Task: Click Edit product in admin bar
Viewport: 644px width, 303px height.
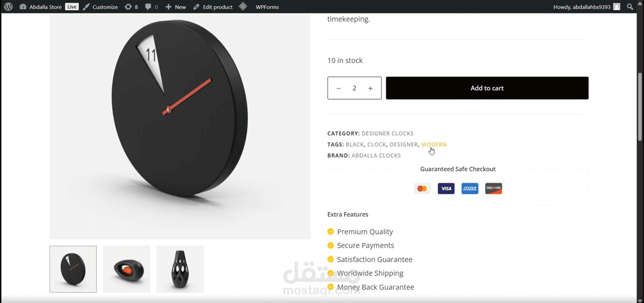Action: click(x=213, y=7)
